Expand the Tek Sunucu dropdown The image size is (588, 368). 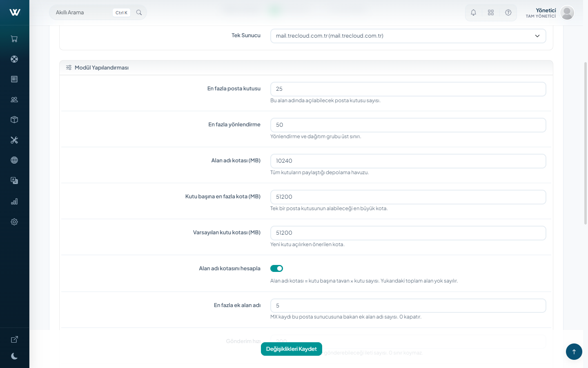click(408, 36)
